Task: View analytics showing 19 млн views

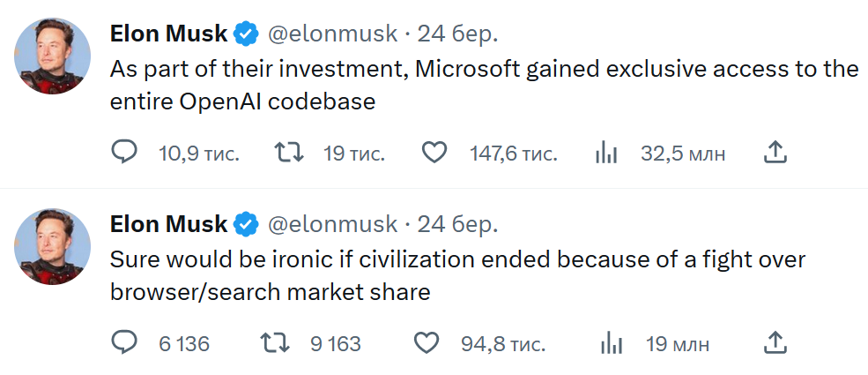Action: click(x=612, y=342)
